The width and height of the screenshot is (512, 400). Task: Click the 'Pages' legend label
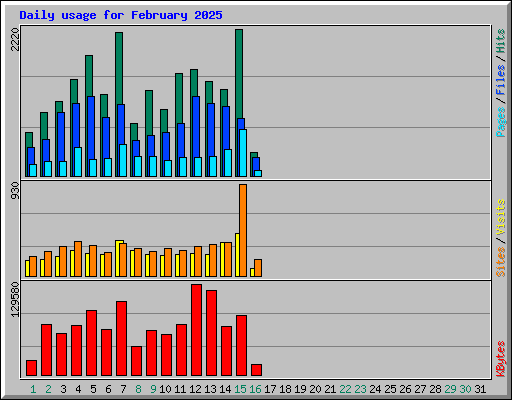[501, 122]
